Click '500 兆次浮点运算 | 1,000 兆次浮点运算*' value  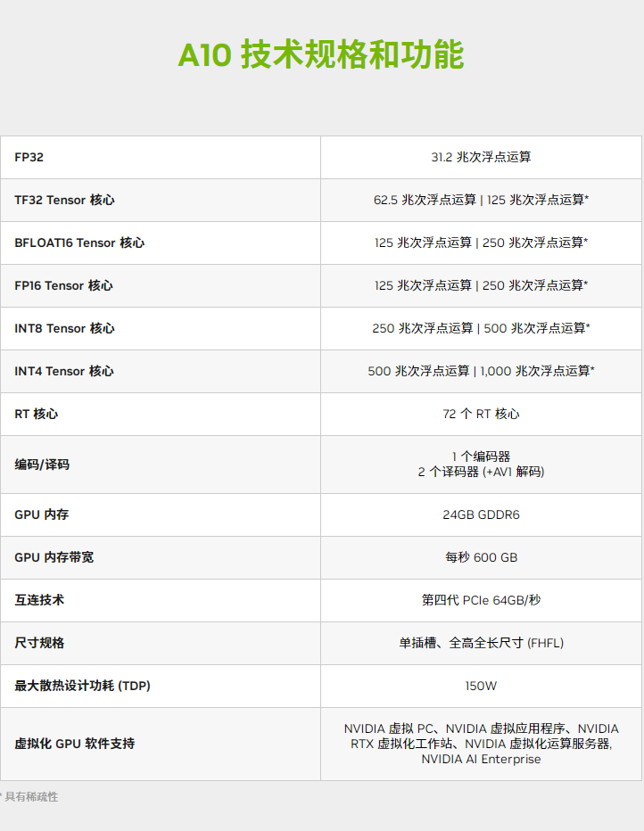[481, 372]
